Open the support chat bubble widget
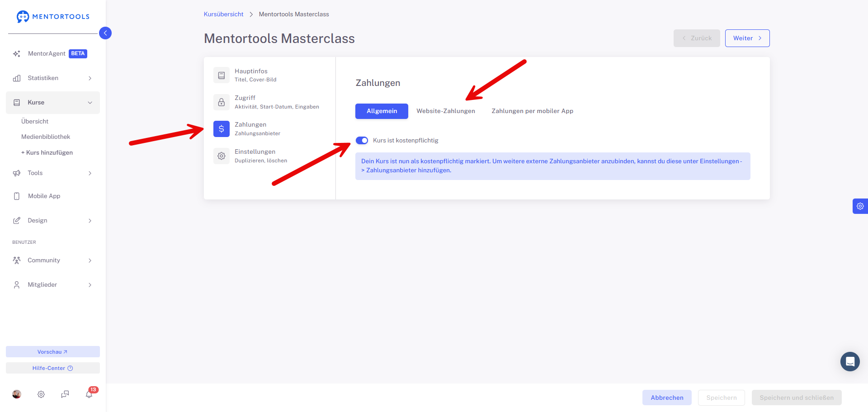 (850, 362)
